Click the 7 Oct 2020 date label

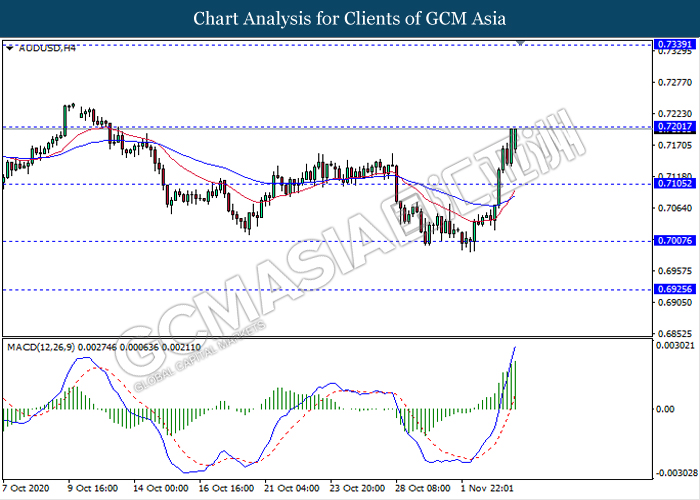click(26, 488)
